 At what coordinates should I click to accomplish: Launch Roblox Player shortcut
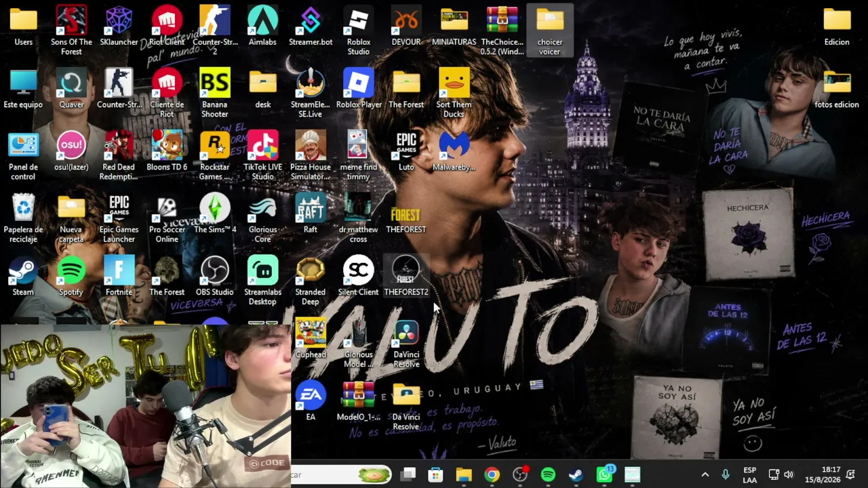pos(358,89)
